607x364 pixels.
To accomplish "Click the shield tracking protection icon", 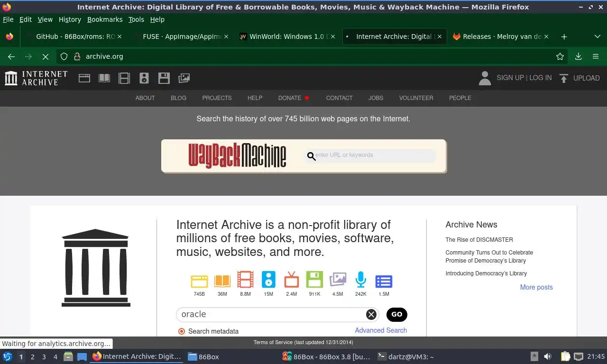I will point(64,56).
